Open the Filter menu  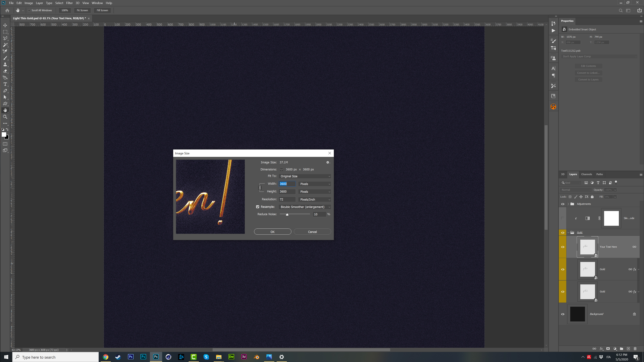[x=69, y=3]
